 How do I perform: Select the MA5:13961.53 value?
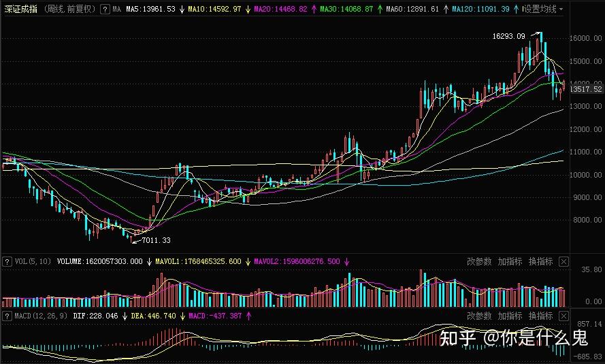tap(150, 9)
